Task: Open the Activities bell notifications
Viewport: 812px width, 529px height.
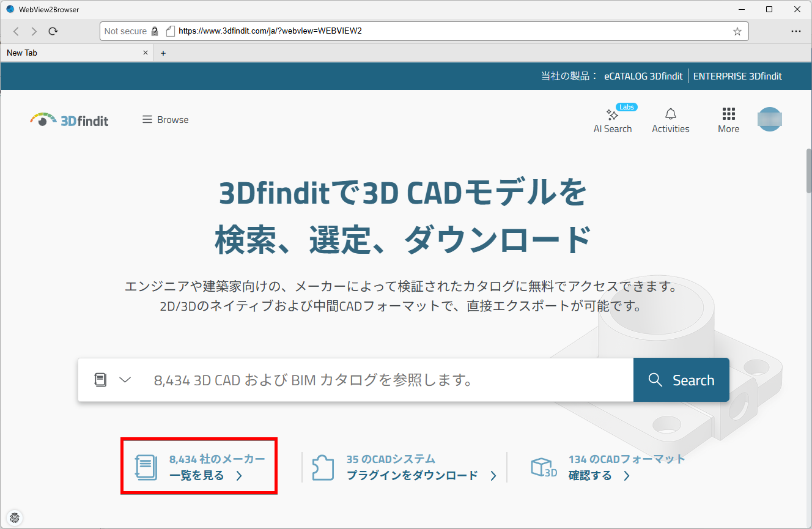Action: tap(670, 120)
